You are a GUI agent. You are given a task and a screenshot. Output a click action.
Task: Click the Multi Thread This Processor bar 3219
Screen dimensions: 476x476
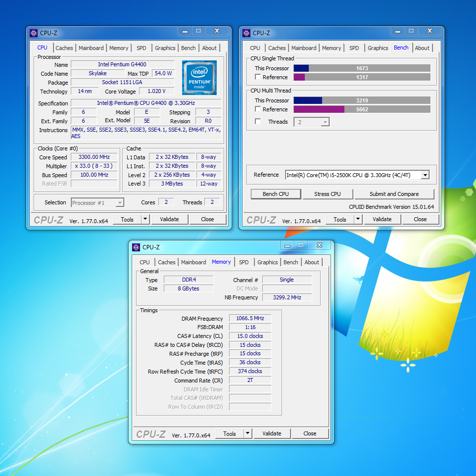point(362,100)
